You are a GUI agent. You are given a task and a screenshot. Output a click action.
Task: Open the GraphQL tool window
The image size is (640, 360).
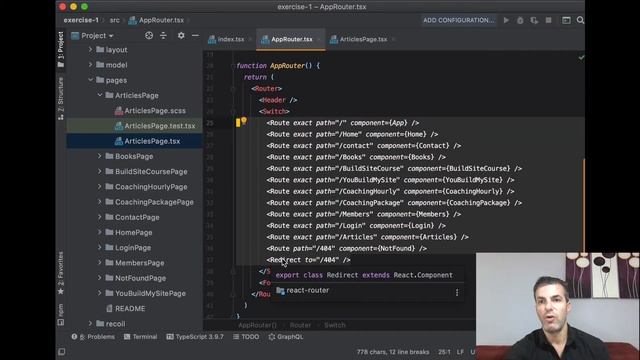286,337
